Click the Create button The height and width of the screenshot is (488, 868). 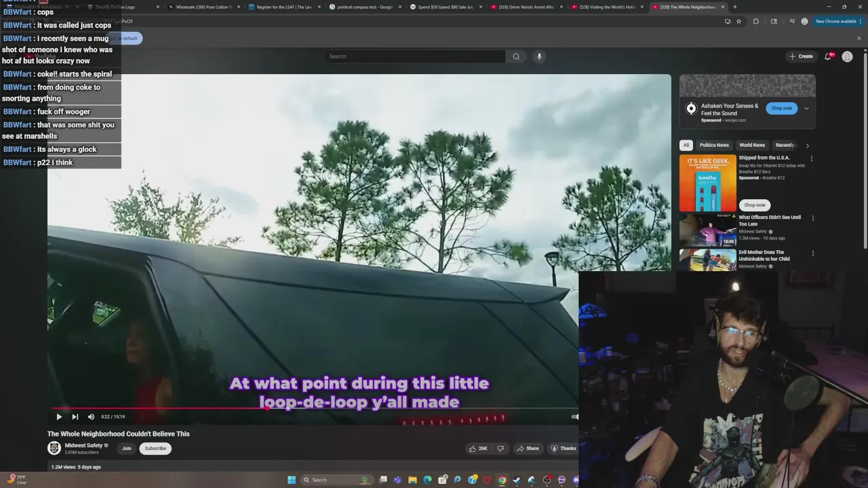tap(801, 56)
